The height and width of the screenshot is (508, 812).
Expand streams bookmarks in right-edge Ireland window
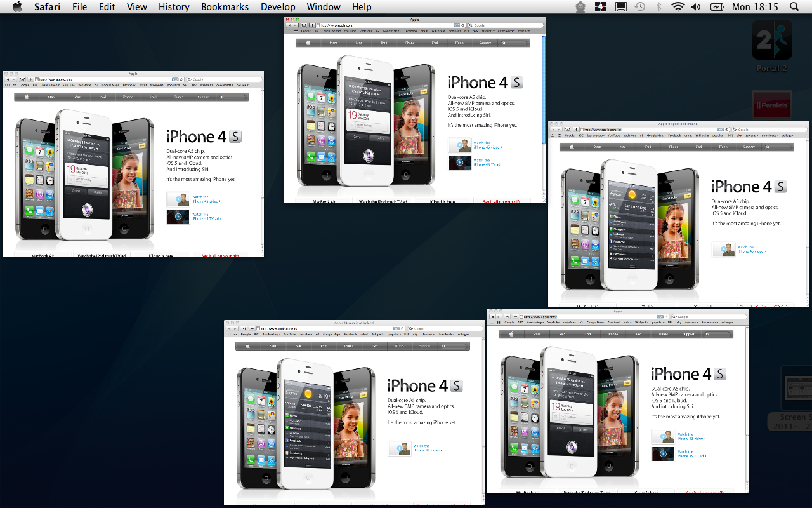752,135
